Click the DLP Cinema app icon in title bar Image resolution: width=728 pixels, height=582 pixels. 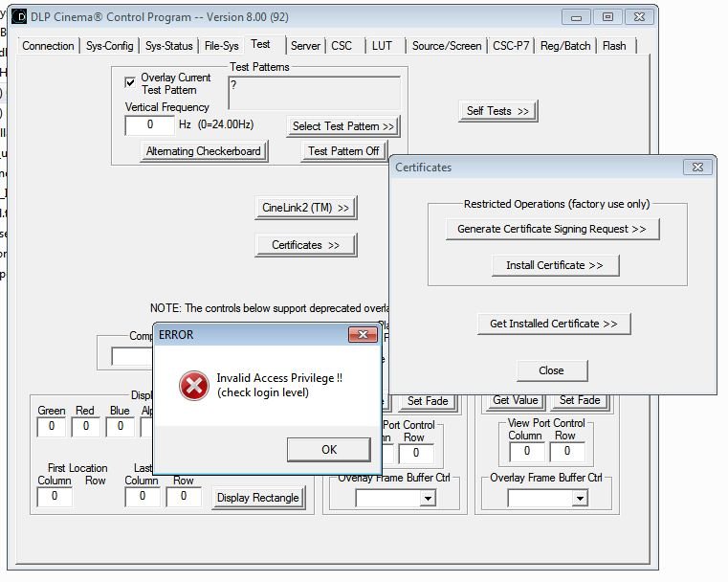click(18, 16)
